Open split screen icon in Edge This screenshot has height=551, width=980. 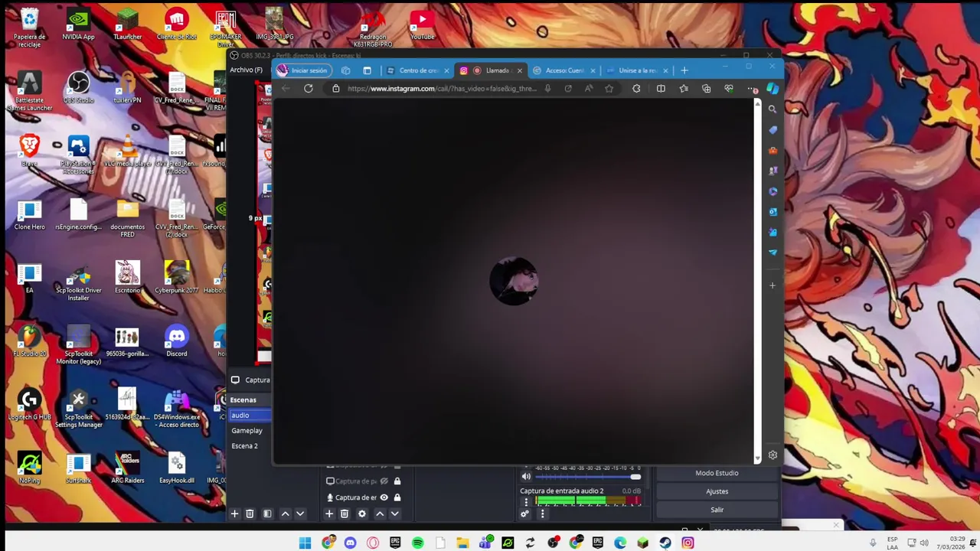click(x=661, y=89)
